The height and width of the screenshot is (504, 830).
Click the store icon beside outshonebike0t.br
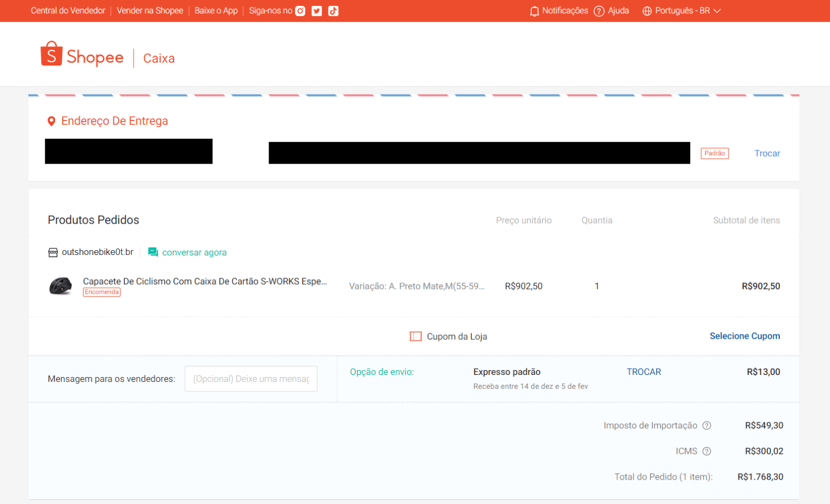[x=52, y=252]
